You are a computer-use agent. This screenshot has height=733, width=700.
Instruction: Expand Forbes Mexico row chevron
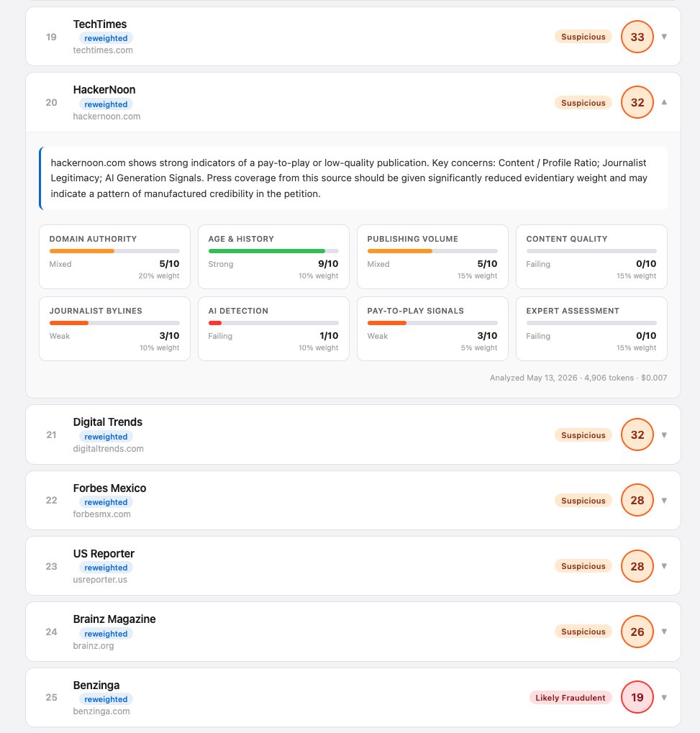(x=663, y=500)
